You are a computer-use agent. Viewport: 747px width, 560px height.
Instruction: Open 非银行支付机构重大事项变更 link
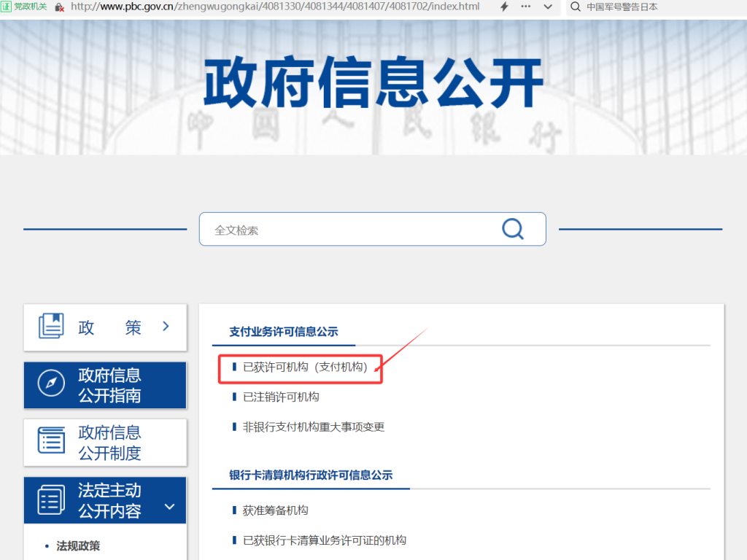(x=313, y=427)
